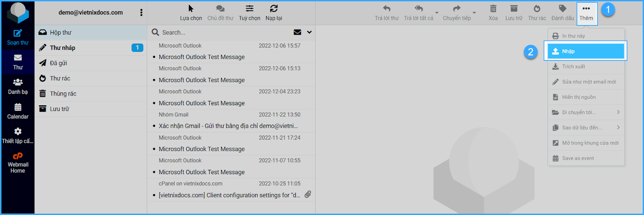
Task: Click Chủ đề thư threads button
Action: click(220, 13)
